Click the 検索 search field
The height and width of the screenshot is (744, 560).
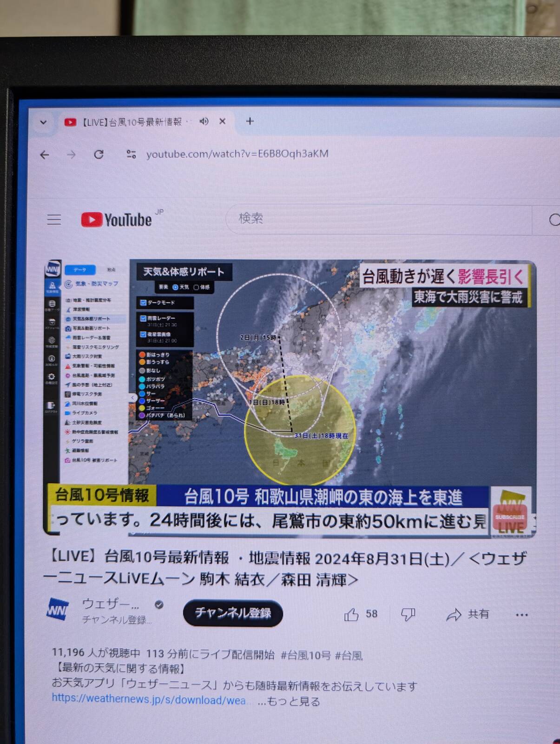coord(379,219)
